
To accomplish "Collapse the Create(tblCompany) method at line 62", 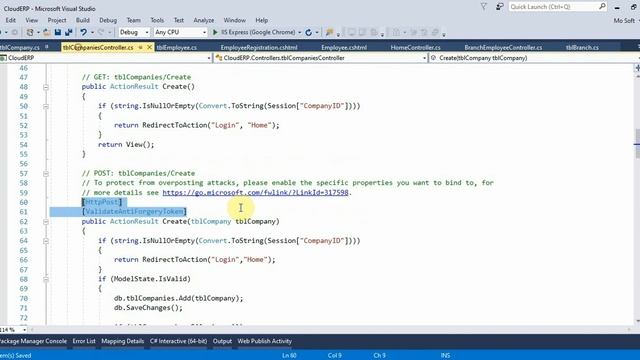I will tap(46, 222).
